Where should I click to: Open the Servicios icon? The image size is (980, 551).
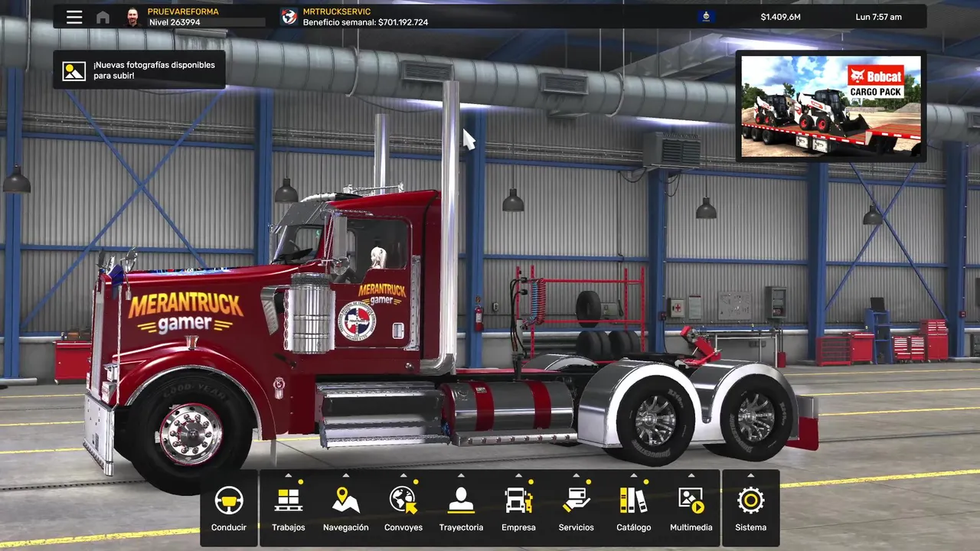click(x=577, y=500)
